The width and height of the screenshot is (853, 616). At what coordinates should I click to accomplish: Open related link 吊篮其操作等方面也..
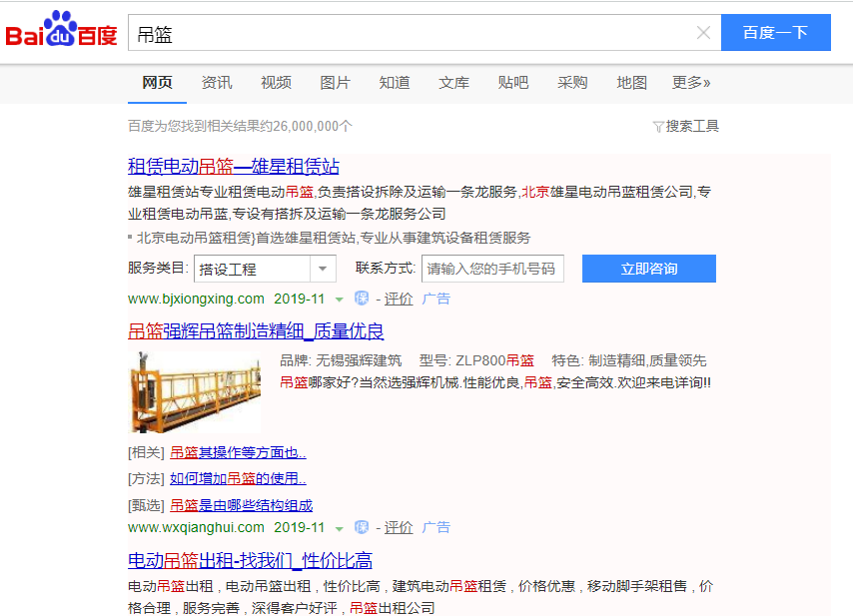click(238, 452)
